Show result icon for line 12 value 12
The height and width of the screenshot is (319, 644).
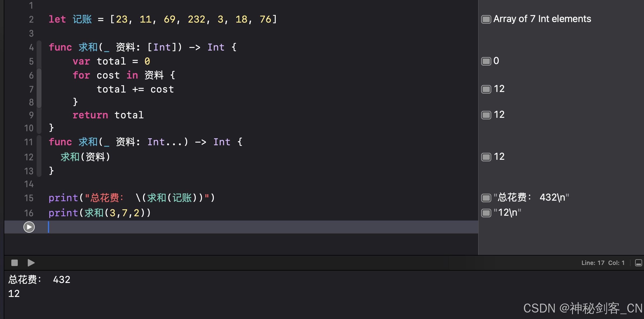486,157
